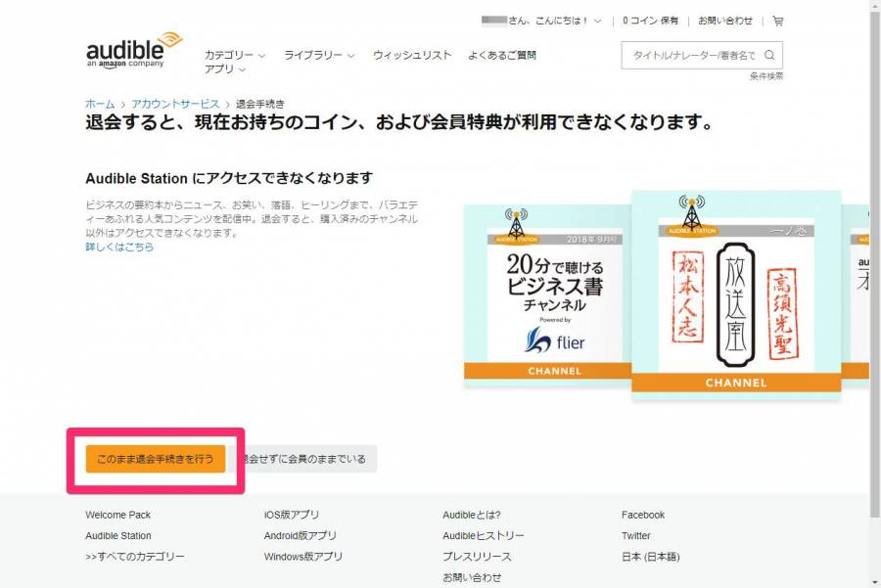881x588 pixels.
Task: Open Facebook footer link
Action: pos(643,515)
